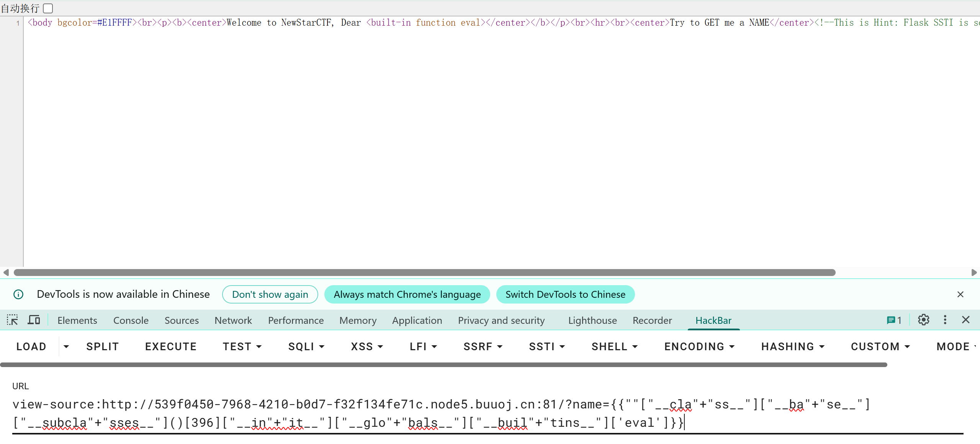Click the info icon in language banner
Viewport: 980px width, 444px height.
tap(18, 294)
